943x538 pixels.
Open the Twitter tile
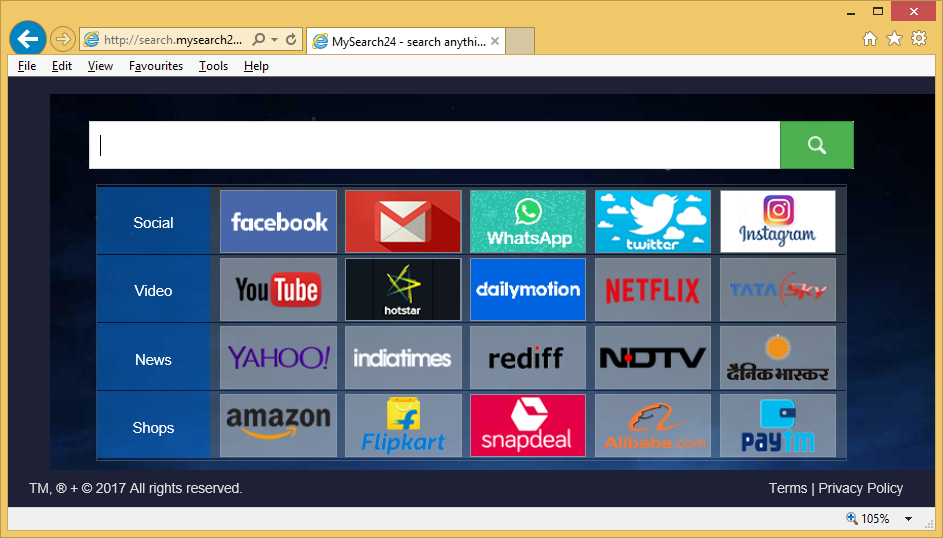click(653, 222)
